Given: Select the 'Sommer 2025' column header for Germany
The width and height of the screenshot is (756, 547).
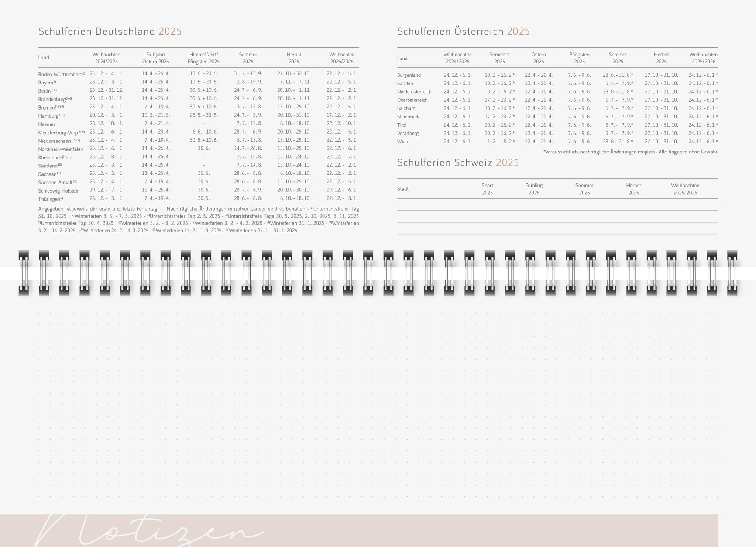Looking at the screenshot, I should pyautogui.click(x=248, y=58).
